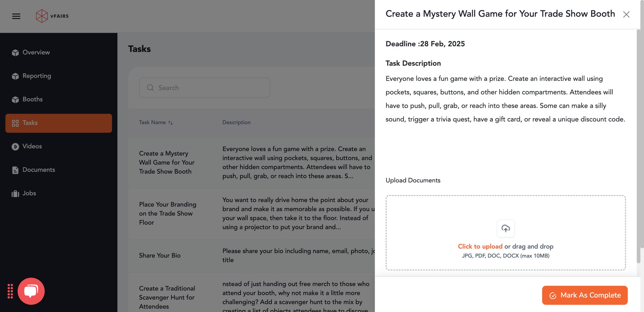Click into the Search field
This screenshot has width=644, height=312.
click(204, 88)
